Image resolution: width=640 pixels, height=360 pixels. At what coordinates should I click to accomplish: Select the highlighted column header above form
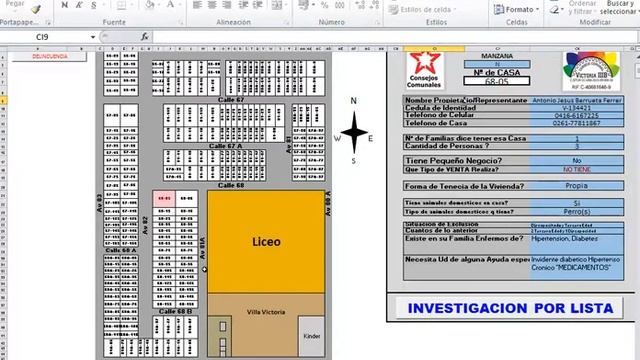click(434, 49)
